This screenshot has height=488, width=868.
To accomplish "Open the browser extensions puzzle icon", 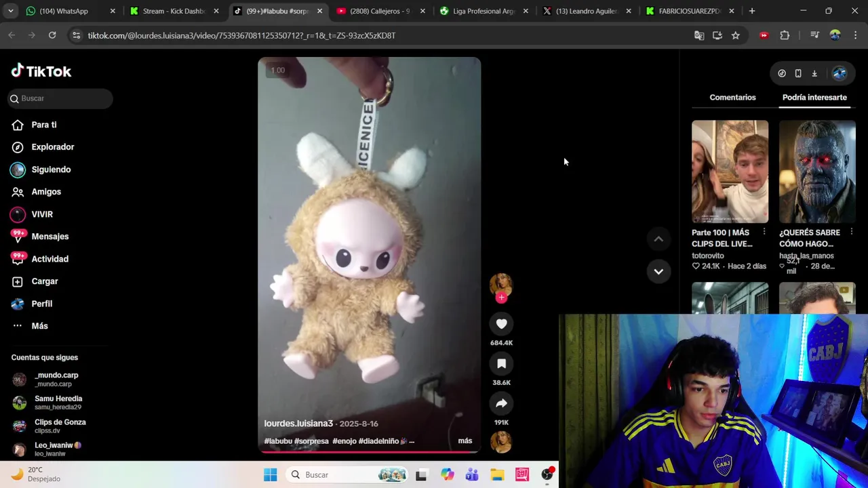I will point(785,35).
